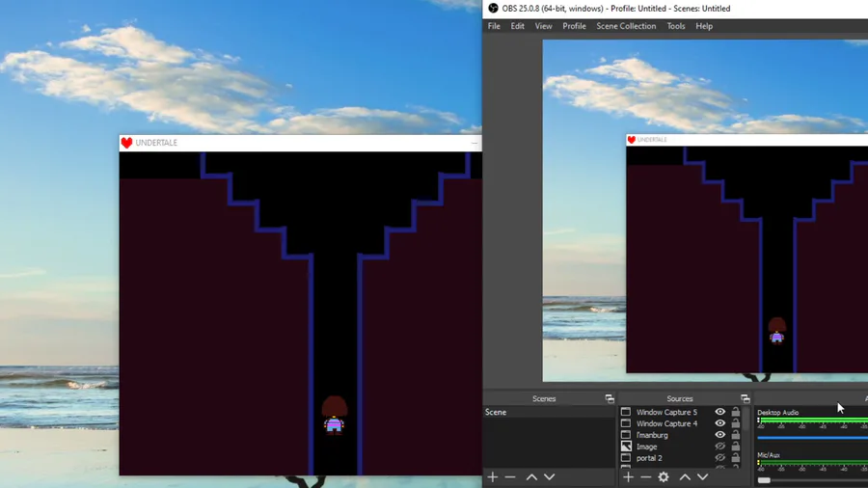Hide the Window Capture 5 source
This screenshot has height=488, width=868.
[719, 412]
